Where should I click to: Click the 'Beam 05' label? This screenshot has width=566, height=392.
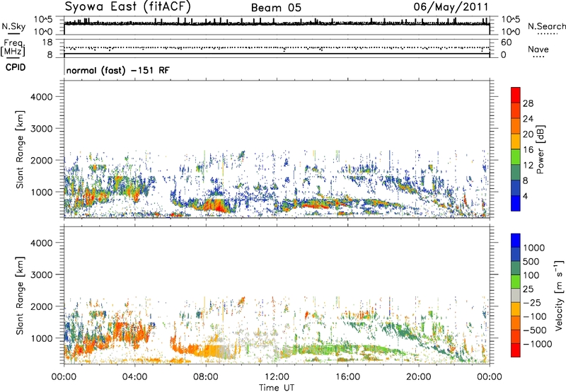click(276, 8)
